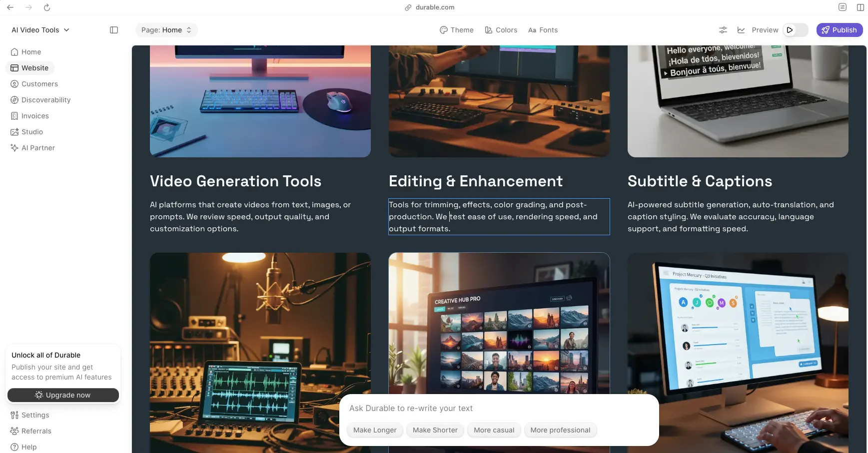Viewport: 868px width, 453px height.
Task: Make the selected text longer
Action: (375, 430)
